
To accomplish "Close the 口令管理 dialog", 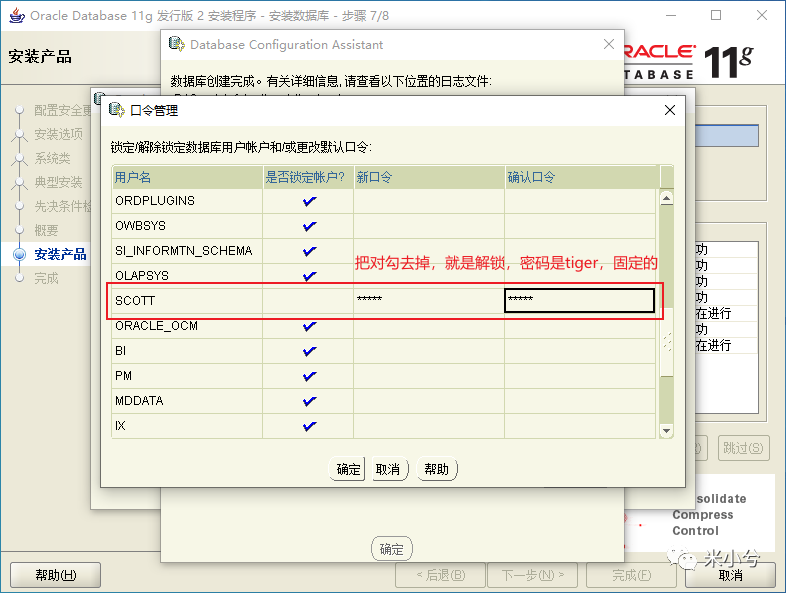I will pyautogui.click(x=670, y=110).
